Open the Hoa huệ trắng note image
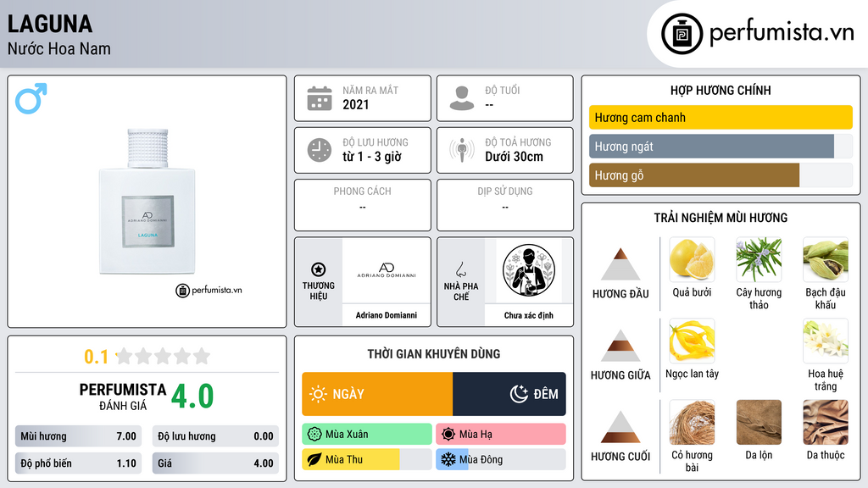The width and height of the screenshot is (868, 488). point(826,341)
